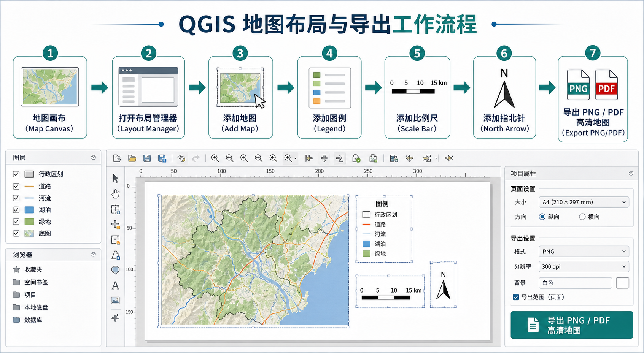
Task: Open the 分辨率 300 dpi dropdown
Action: pyautogui.click(x=584, y=267)
